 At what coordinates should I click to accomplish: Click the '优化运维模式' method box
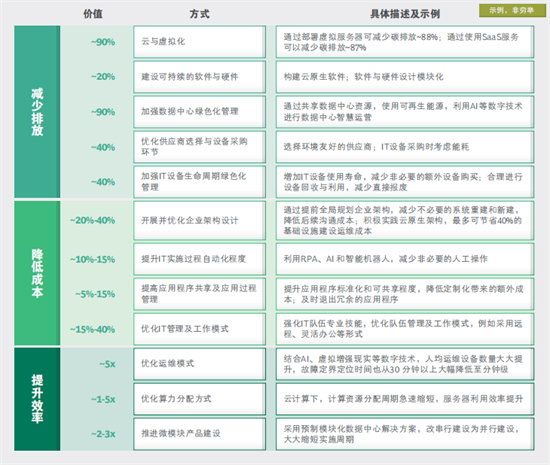(199, 364)
